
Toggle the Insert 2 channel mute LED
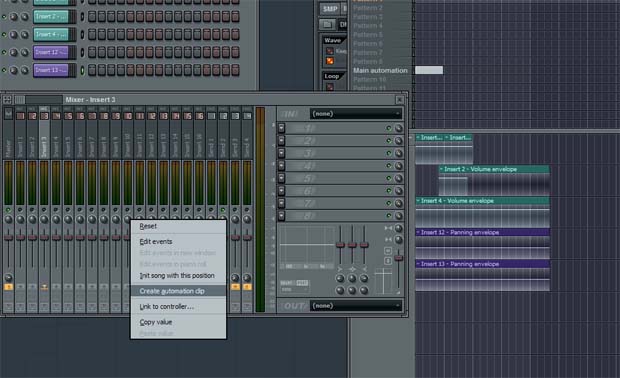(x=4, y=17)
